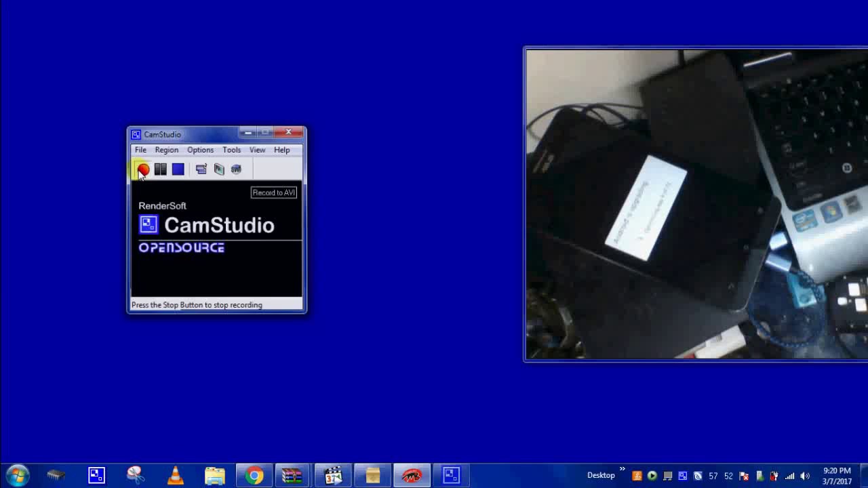Click the clapperboard media app on taskbar

click(x=332, y=475)
